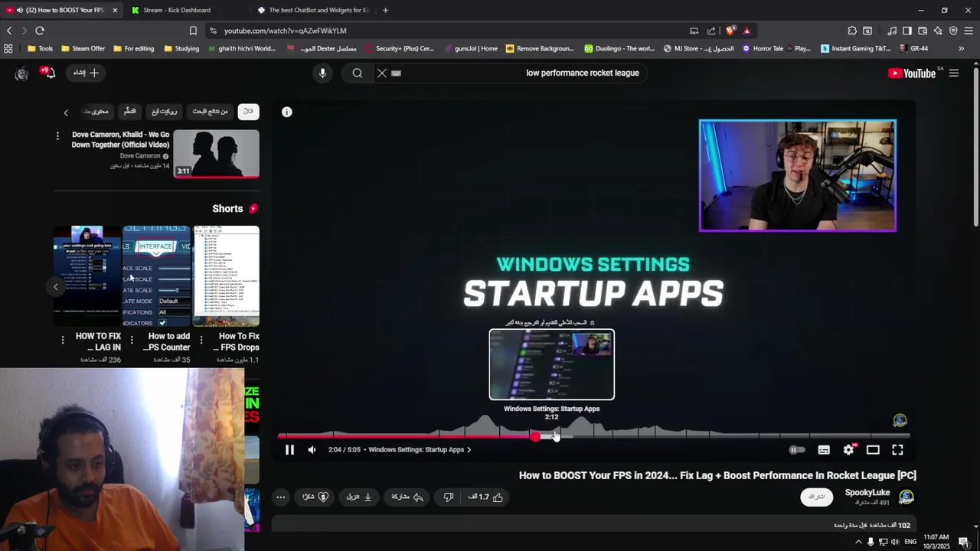Bookmark this page with the address-bar icon

pyautogui.click(x=193, y=31)
